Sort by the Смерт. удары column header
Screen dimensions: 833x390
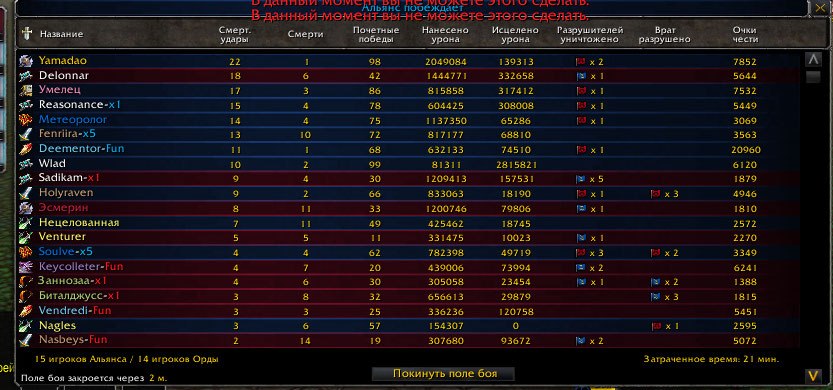(x=235, y=35)
